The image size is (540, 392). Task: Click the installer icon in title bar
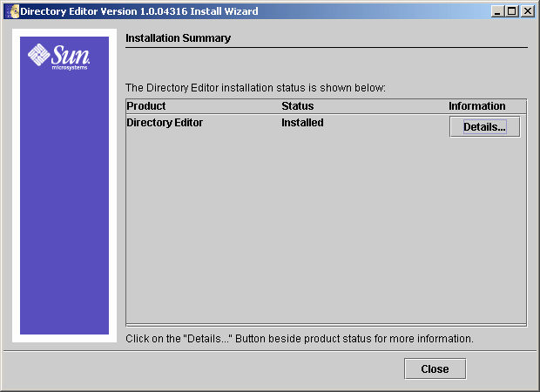click(12, 11)
